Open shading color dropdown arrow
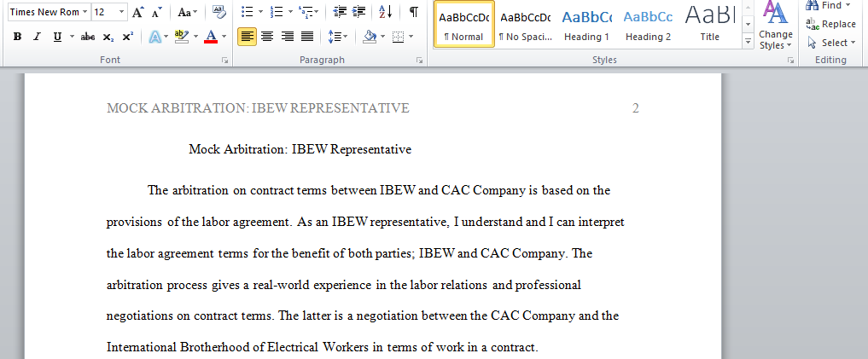 click(x=382, y=37)
